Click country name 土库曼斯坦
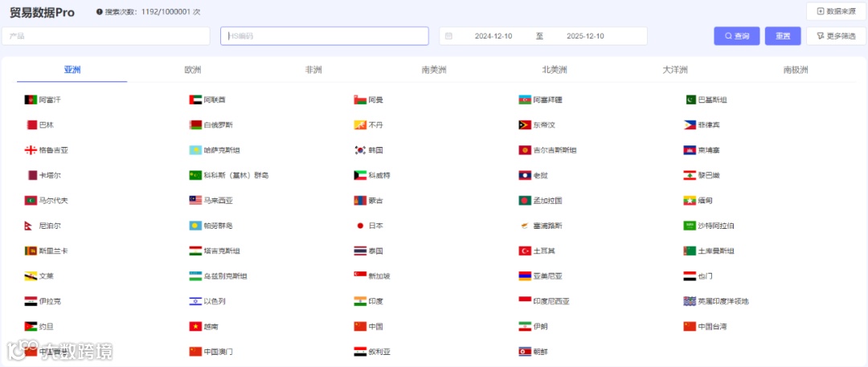Viewport: 868px width, 367px height. [716, 251]
